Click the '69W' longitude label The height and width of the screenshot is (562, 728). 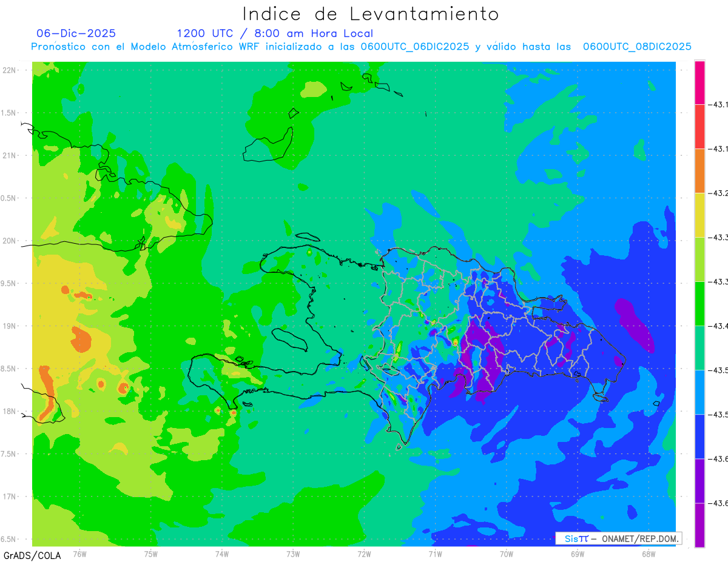click(x=577, y=554)
